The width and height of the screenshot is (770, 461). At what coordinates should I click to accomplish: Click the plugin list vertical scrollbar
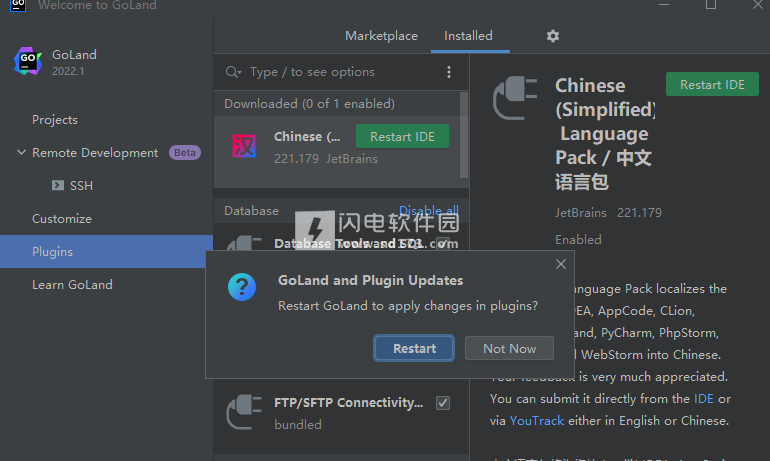[x=464, y=135]
